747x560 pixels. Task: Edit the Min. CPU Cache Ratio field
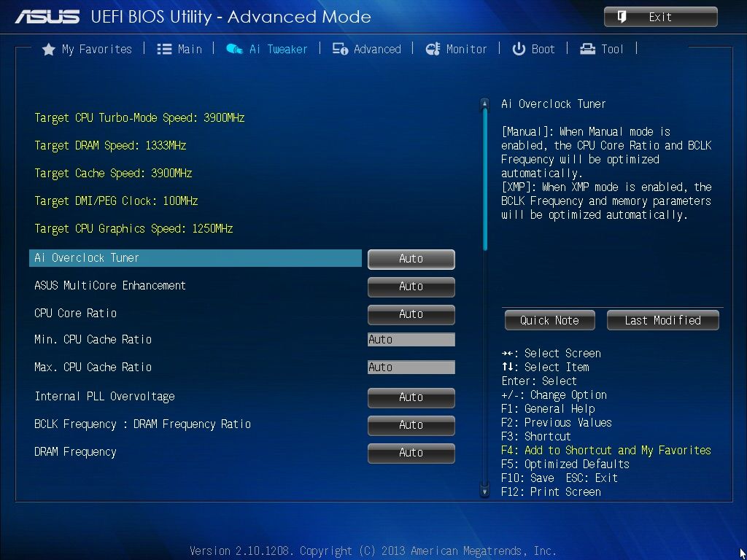(411, 339)
